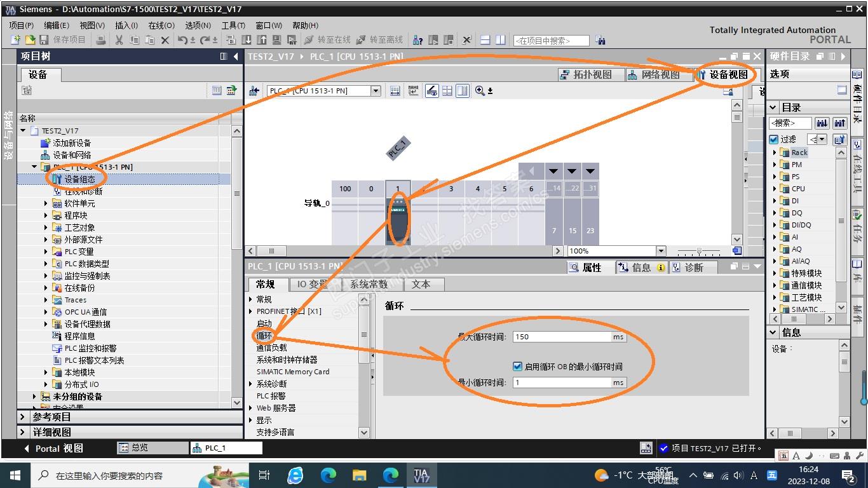This screenshot has width=868, height=488.
Task: Click the project search input field
Action: click(551, 41)
